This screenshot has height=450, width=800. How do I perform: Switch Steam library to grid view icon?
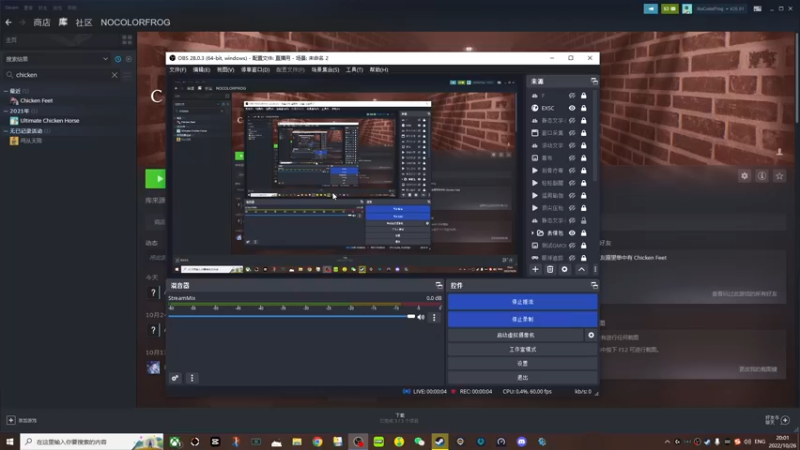point(127,40)
